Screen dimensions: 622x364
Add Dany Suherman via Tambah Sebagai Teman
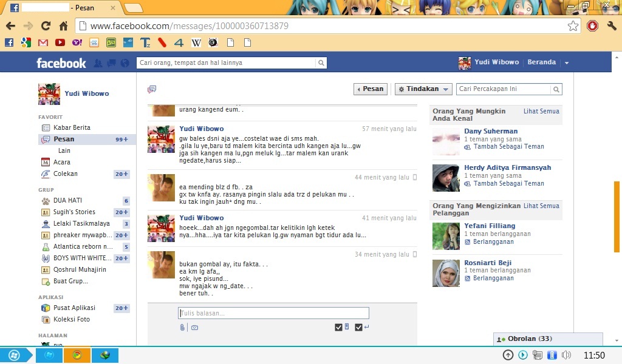[508, 147]
